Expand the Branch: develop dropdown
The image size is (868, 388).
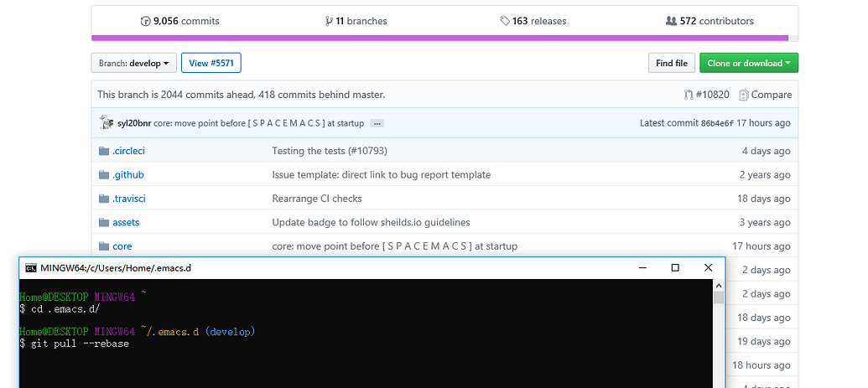pyautogui.click(x=133, y=63)
